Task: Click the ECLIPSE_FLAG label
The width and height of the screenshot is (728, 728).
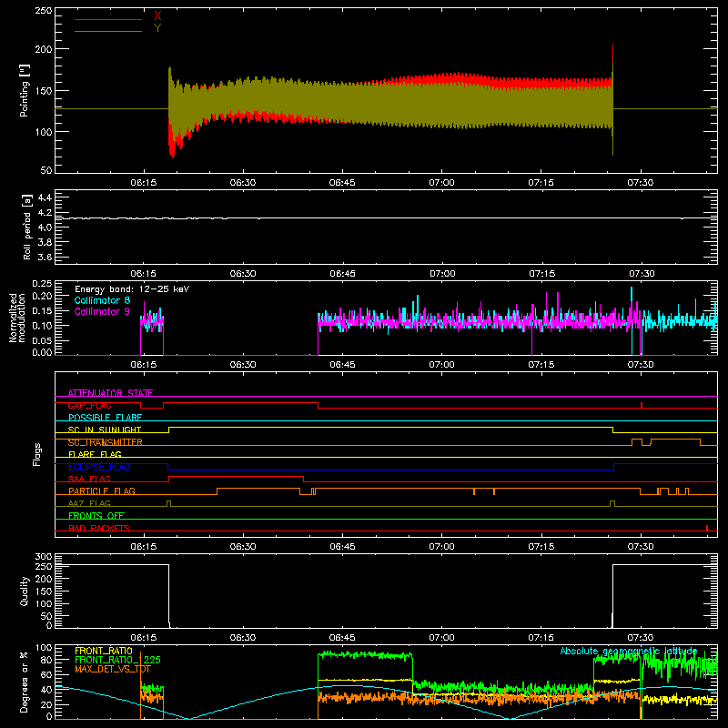Action: (x=99, y=467)
